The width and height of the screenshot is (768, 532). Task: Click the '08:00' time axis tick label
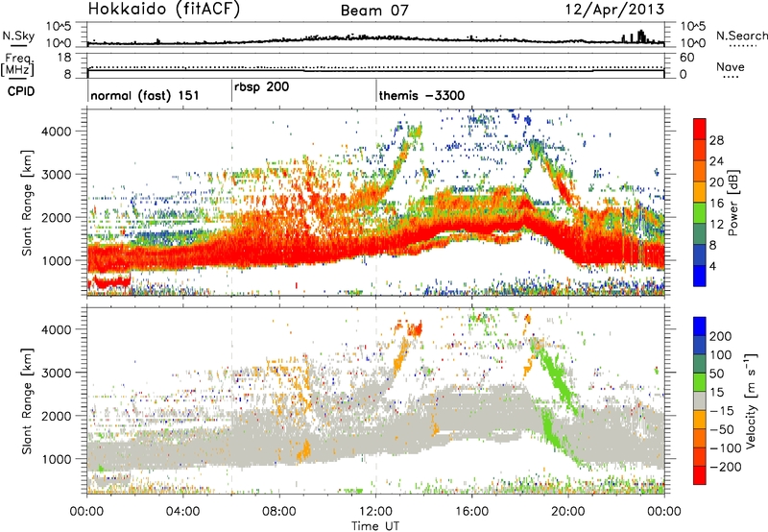(279, 512)
